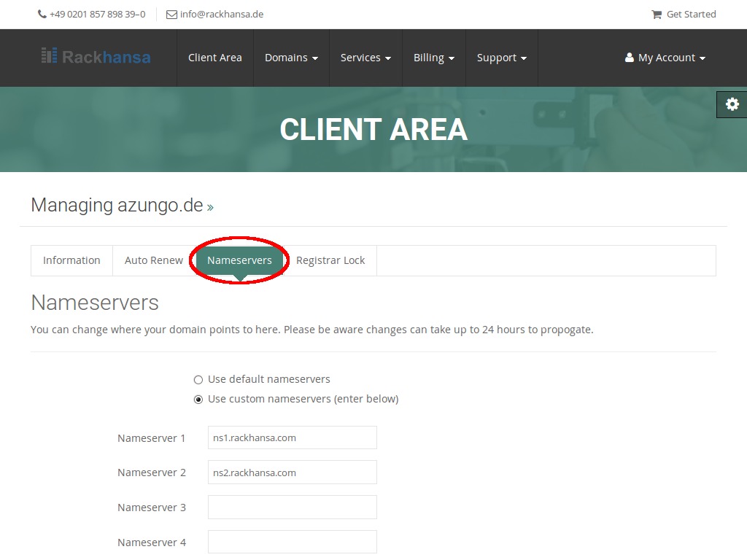Click the Get Started link
This screenshot has height=560, width=747.
691,15
